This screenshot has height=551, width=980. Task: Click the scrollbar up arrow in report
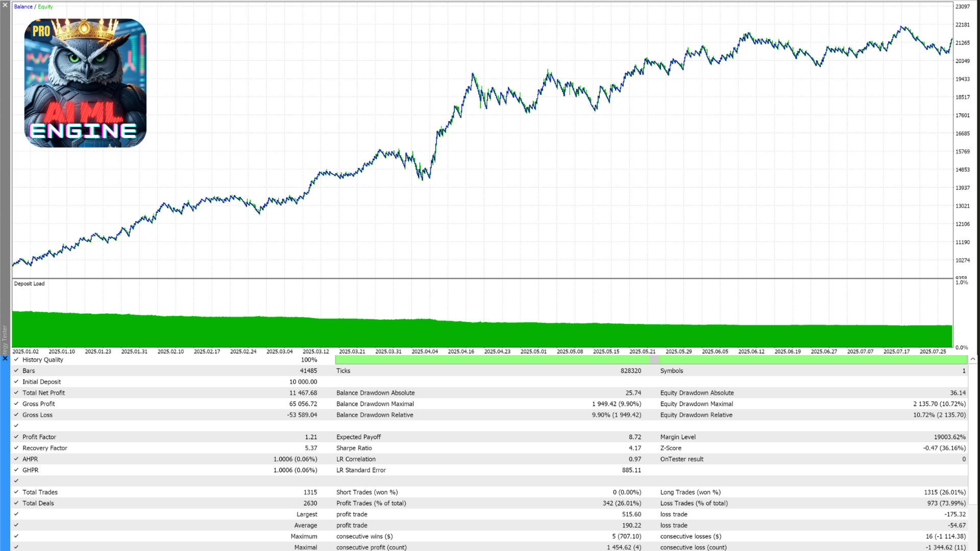(973, 360)
